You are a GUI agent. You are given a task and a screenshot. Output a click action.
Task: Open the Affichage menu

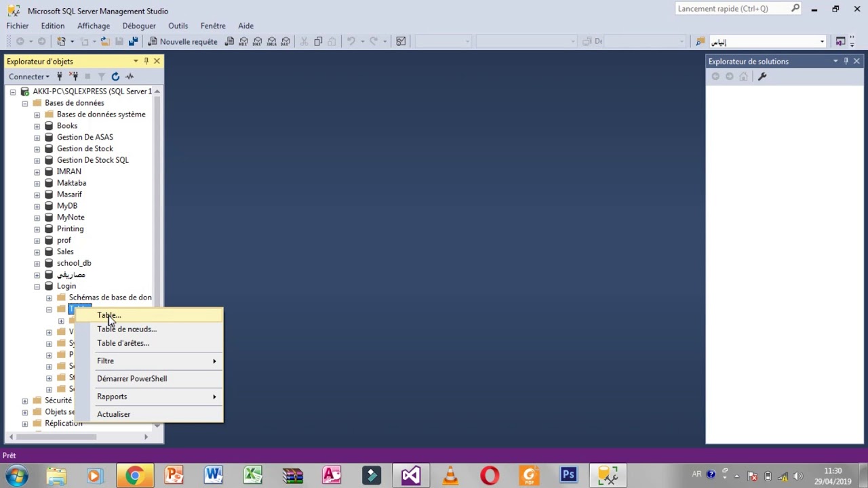pyautogui.click(x=94, y=26)
